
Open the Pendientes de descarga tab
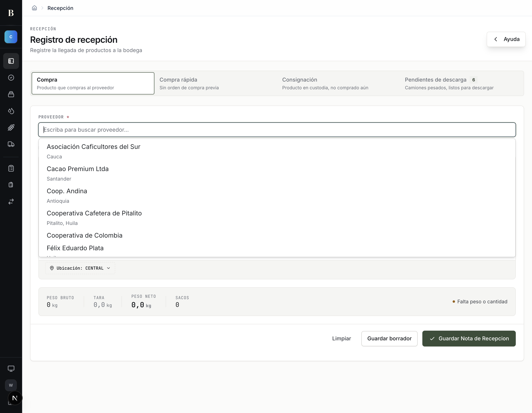461,83
